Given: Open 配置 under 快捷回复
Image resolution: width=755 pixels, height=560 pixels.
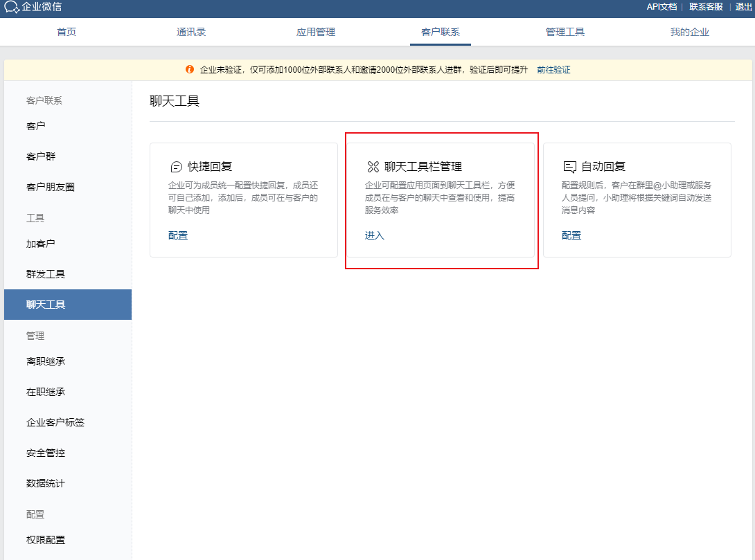Looking at the screenshot, I should (x=178, y=235).
